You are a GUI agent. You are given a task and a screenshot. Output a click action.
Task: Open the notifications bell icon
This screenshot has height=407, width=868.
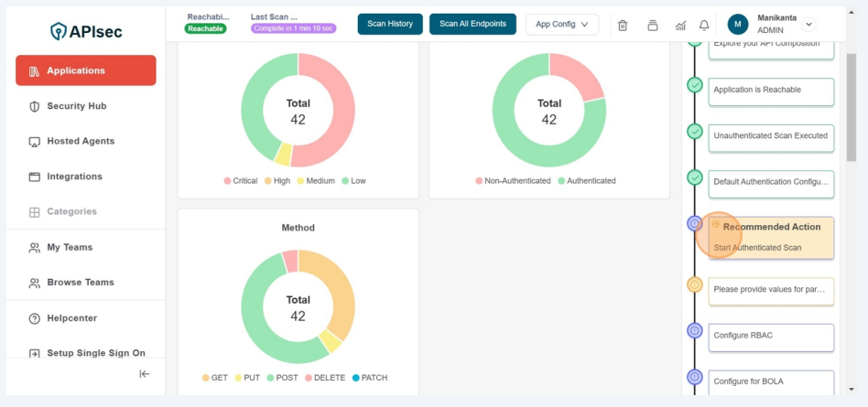[704, 25]
